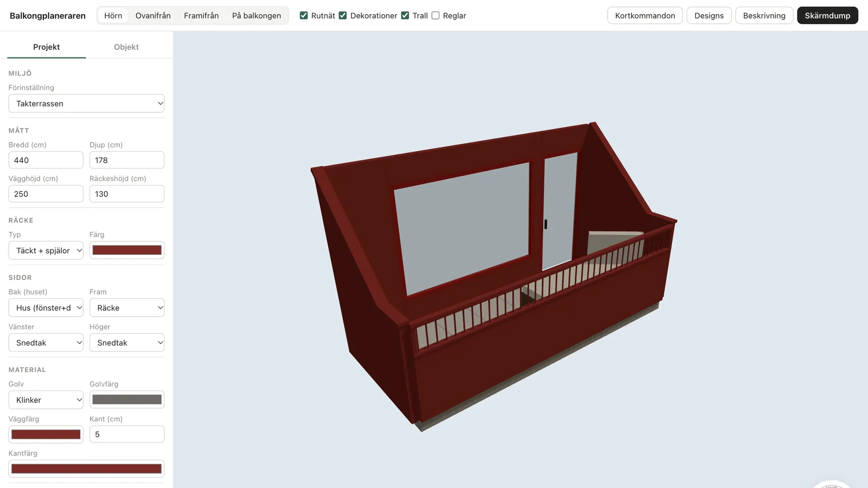Switch to the Framifrån view

coord(201,16)
